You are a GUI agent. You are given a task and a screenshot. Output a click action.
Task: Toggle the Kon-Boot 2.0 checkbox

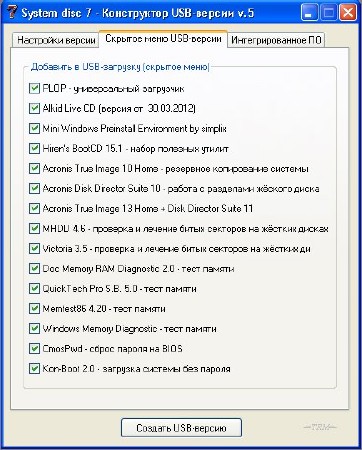coord(34,369)
